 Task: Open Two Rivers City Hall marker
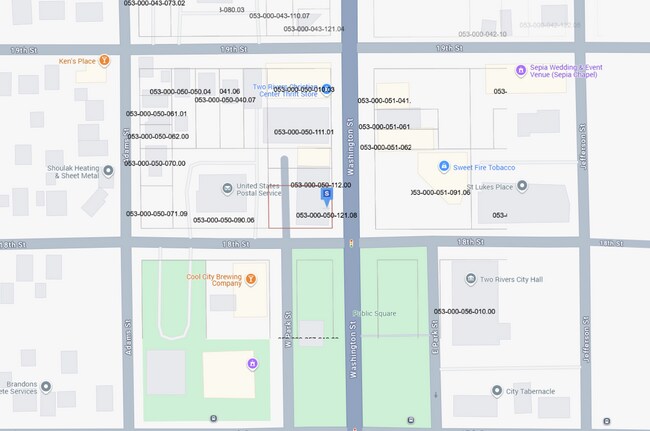pos(471,280)
